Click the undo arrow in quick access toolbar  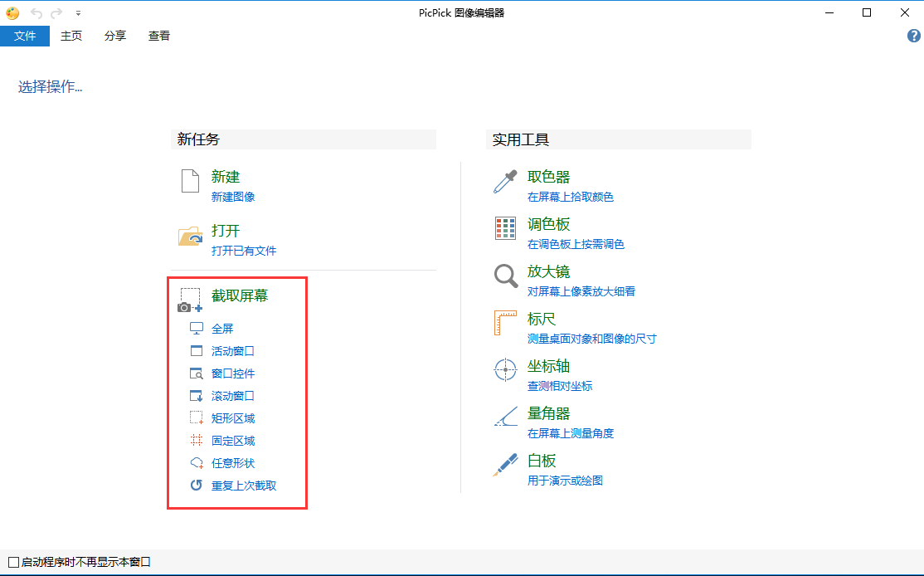(x=36, y=12)
